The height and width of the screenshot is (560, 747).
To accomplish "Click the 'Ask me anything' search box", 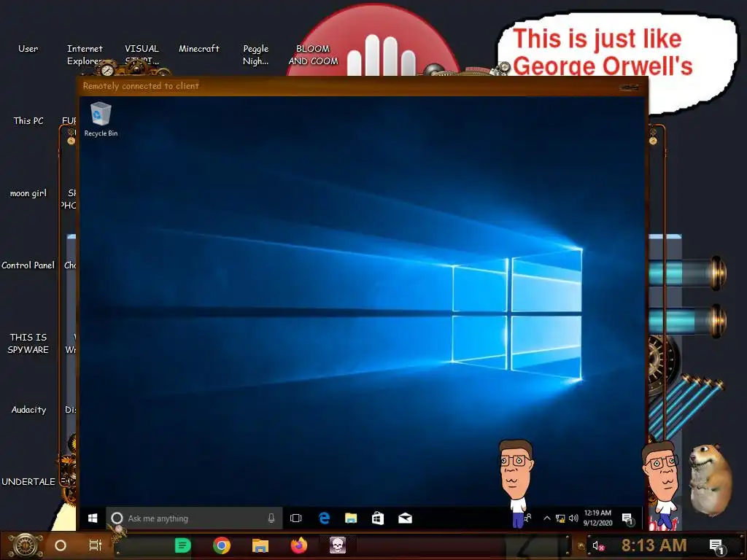I will 194,518.
